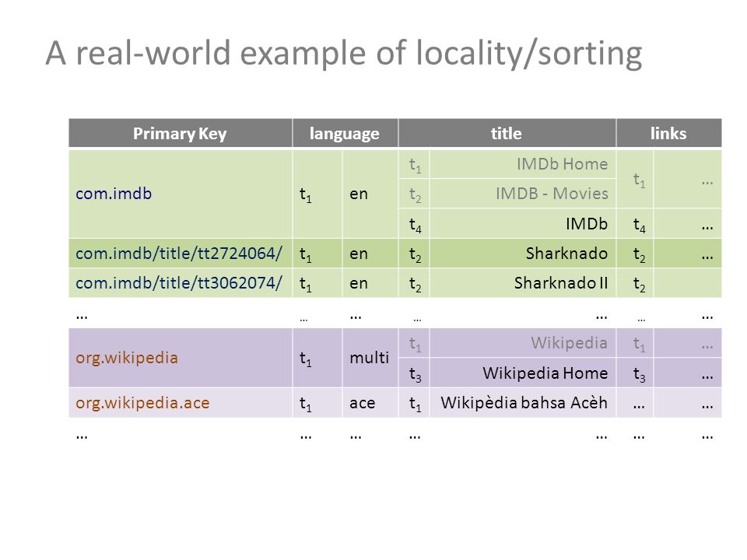The width and height of the screenshot is (747, 560).
Task: Select the IMDB - Movies title cell
Action: pyautogui.click(x=523, y=194)
